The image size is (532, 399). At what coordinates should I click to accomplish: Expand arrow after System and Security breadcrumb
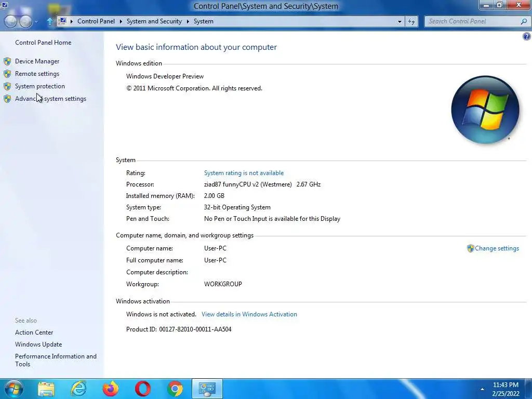(188, 21)
